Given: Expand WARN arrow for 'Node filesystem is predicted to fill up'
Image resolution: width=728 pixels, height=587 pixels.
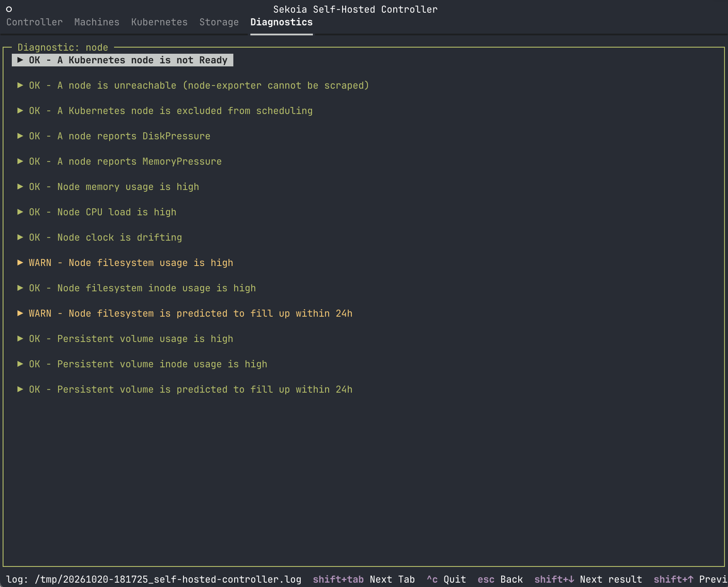Looking at the screenshot, I should 20,313.
